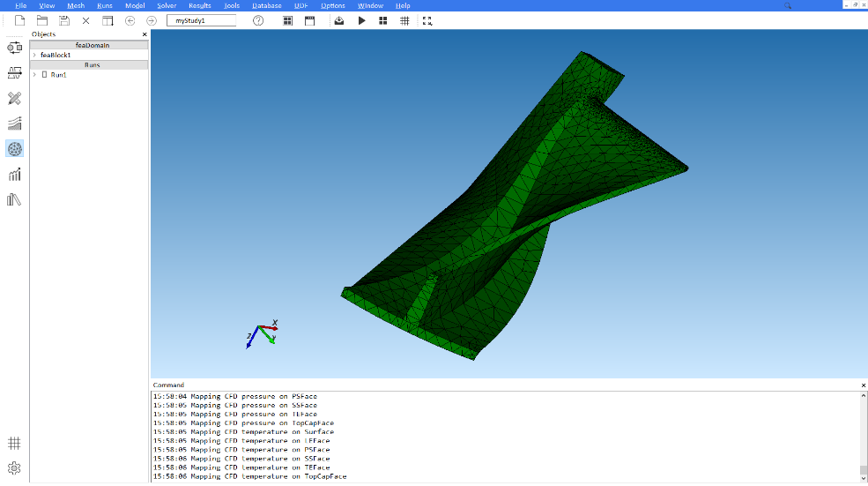Viewport: 868px width, 486px height.
Task: Expand the feaBlock1 tree node
Action: (x=34, y=55)
